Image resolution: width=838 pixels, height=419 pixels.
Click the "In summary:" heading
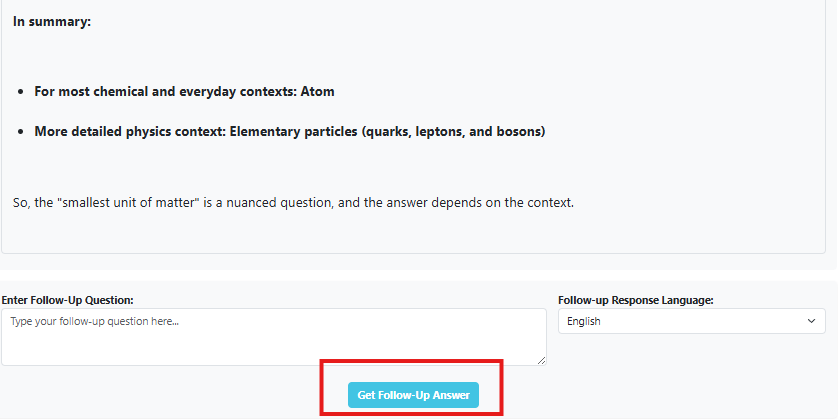[52, 21]
